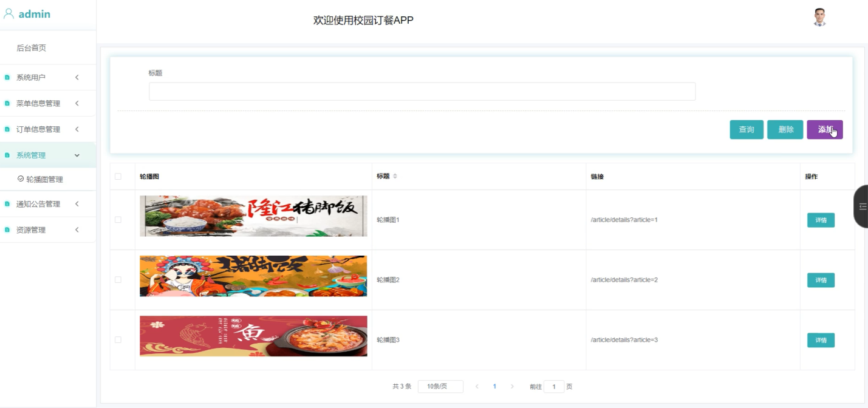Click the 订单信息管理 menu bullet icon
Viewport: 868px width, 408px height.
tap(7, 129)
